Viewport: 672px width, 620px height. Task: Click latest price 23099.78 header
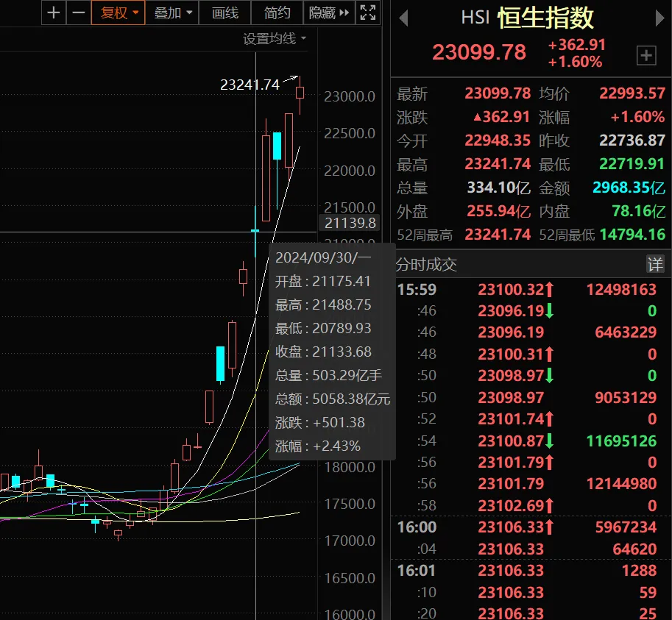[478, 53]
